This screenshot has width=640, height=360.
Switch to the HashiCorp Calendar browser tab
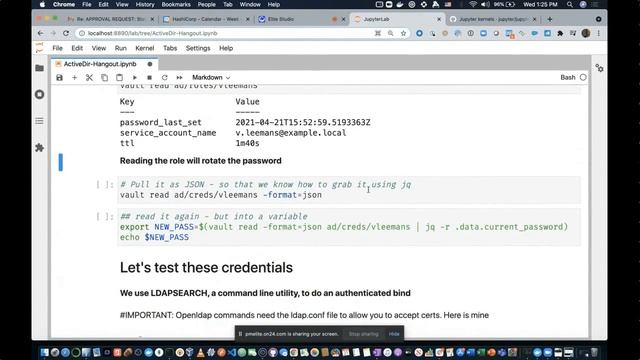pyautogui.click(x=205, y=19)
